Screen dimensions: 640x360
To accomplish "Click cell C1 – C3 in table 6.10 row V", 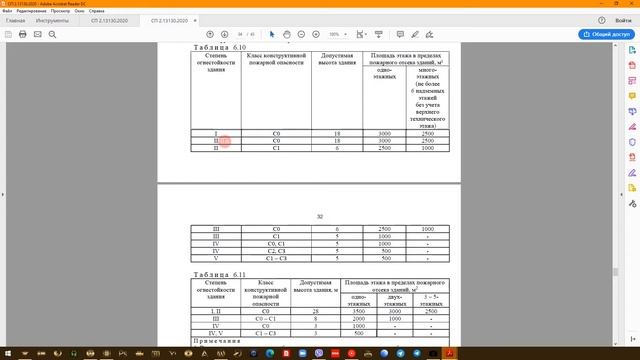I will click(x=276, y=258).
